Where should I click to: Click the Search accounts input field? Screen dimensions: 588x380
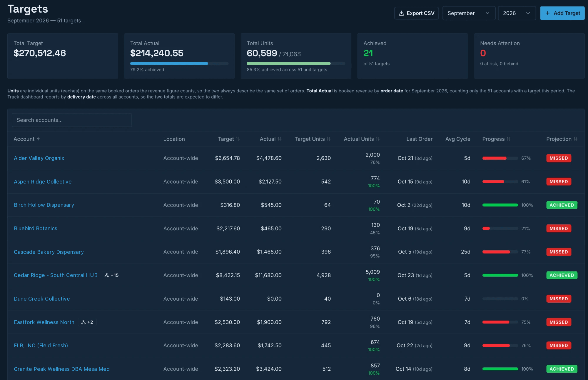coord(72,120)
